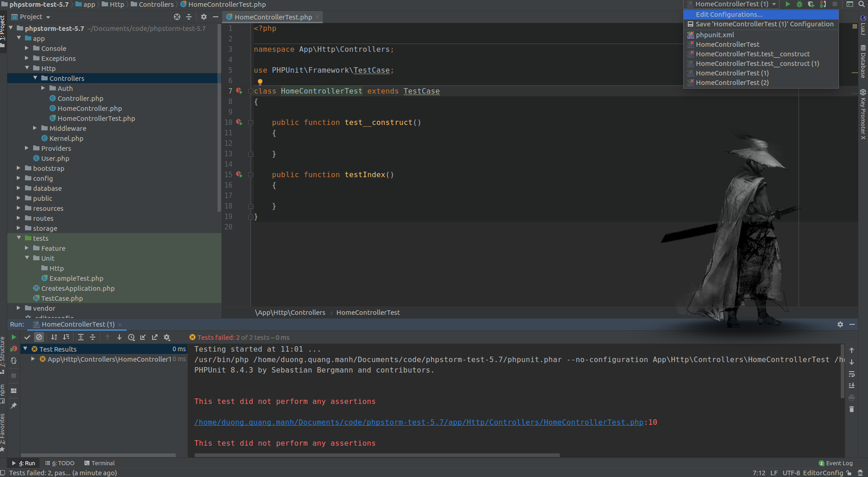
Task: Collapse the Controllers folder in project tree
Action: 35,78
